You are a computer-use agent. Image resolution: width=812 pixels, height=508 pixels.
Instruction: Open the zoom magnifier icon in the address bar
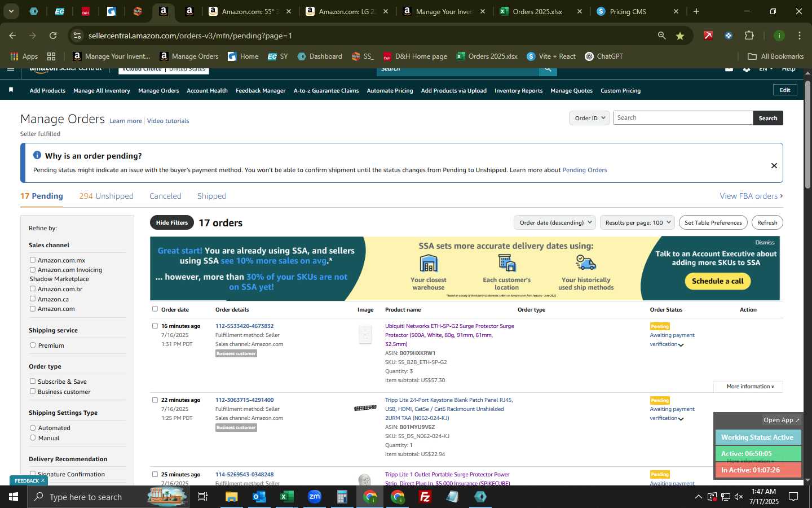pyautogui.click(x=661, y=36)
